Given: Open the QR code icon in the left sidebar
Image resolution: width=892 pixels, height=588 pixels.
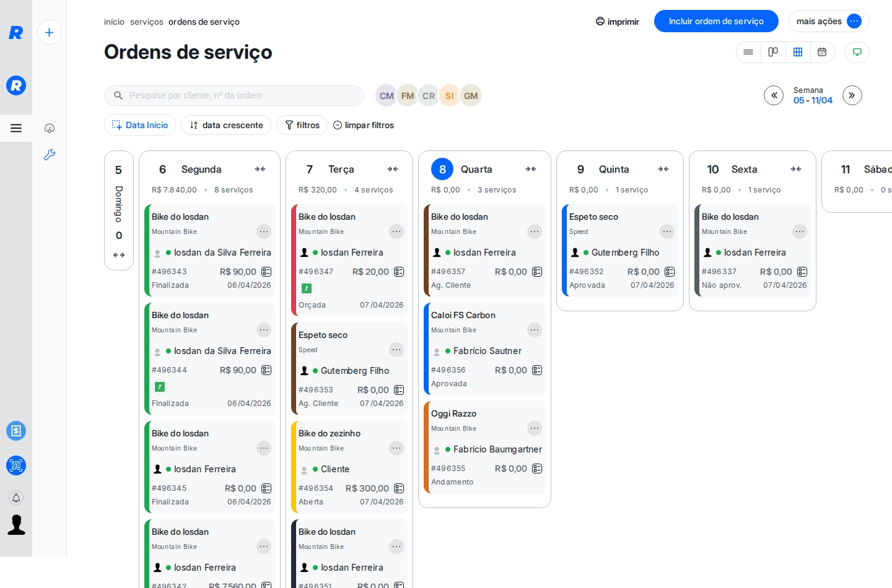Looking at the screenshot, I should pos(16,465).
